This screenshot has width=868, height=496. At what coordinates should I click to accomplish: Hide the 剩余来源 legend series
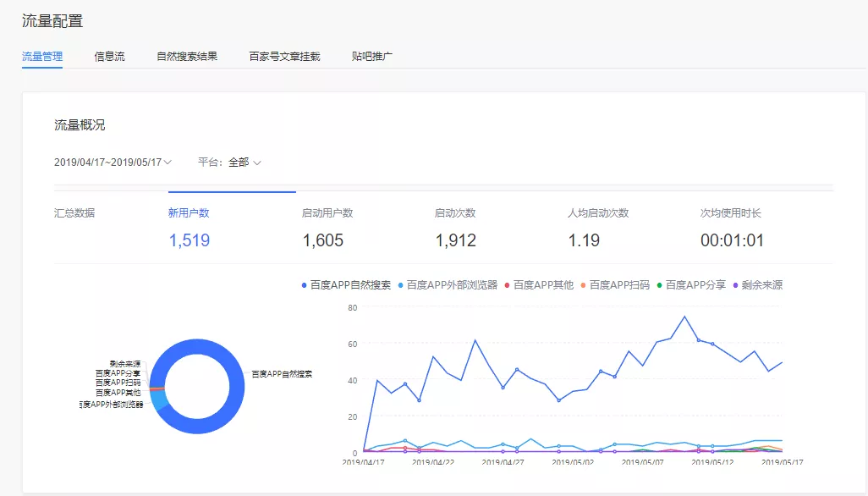click(756, 285)
